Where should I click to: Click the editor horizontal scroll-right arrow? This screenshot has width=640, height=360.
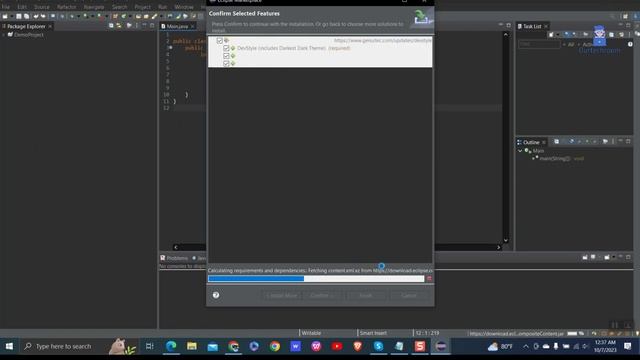tap(498, 247)
